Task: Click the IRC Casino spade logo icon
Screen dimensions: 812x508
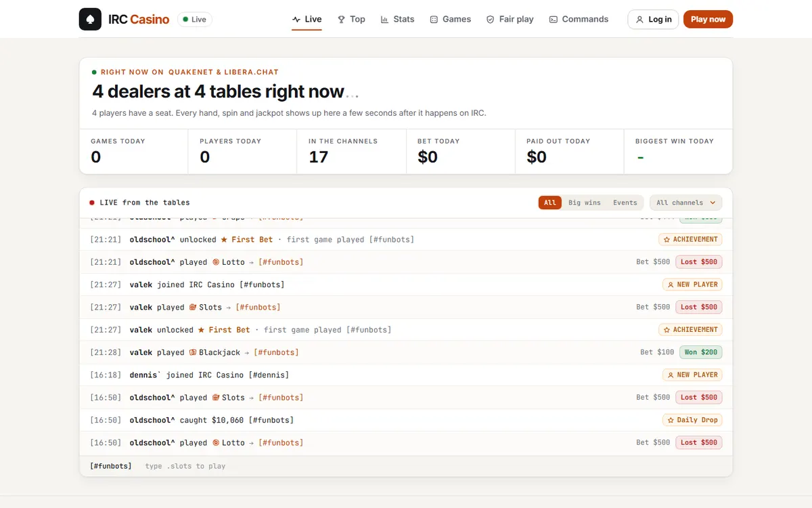Action: pyautogui.click(x=90, y=19)
